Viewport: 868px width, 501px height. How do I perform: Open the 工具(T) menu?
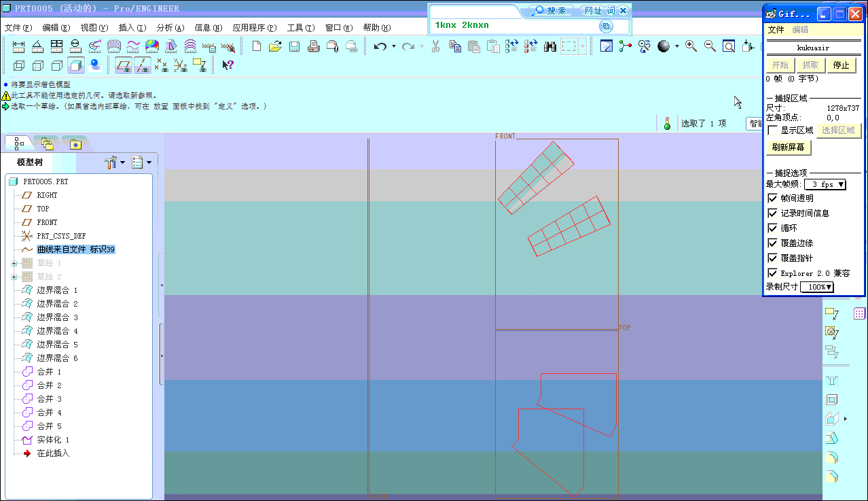[300, 28]
